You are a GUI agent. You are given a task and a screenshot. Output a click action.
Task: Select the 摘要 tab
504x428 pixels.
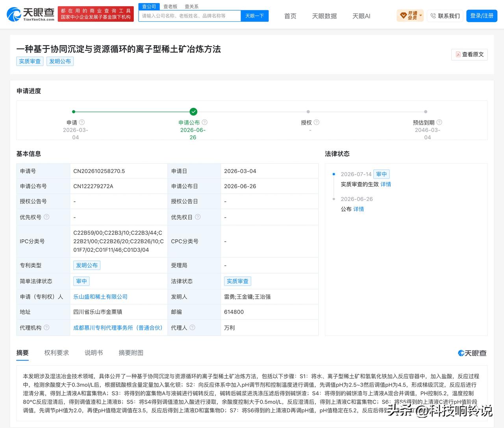(22, 353)
